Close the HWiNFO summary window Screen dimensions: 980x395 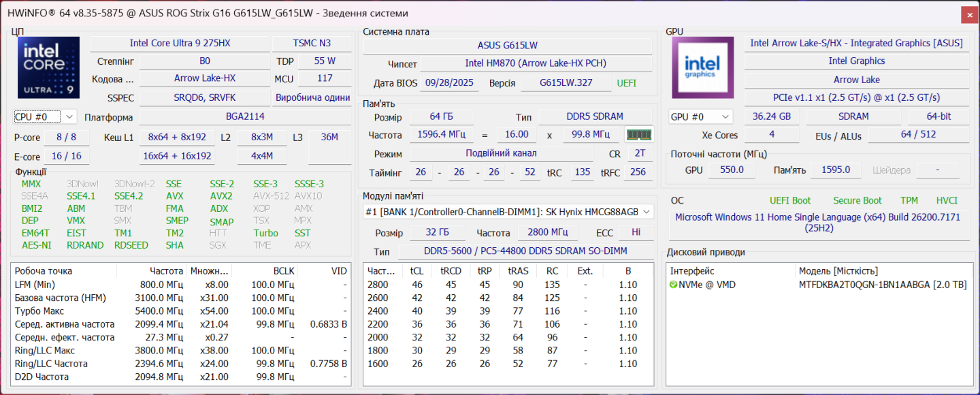click(969, 15)
